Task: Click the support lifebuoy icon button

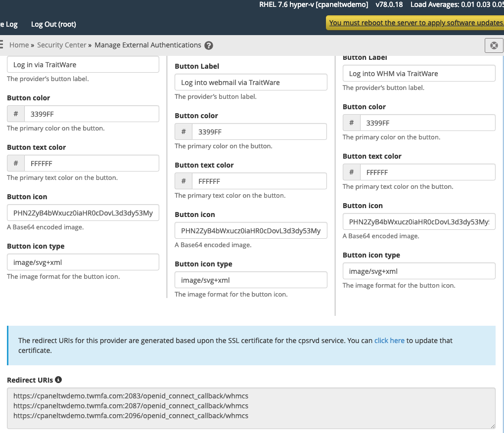Action: (x=494, y=45)
